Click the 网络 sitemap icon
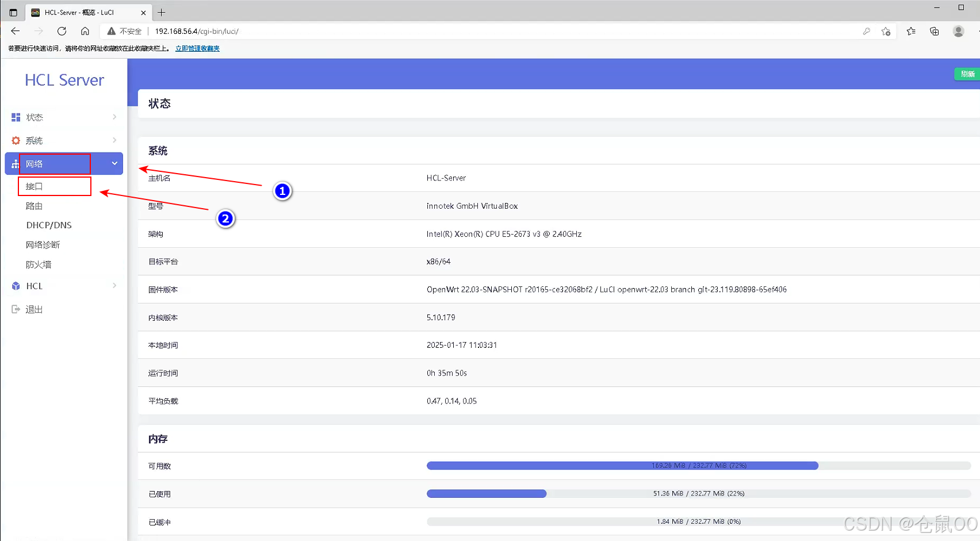 pos(15,163)
